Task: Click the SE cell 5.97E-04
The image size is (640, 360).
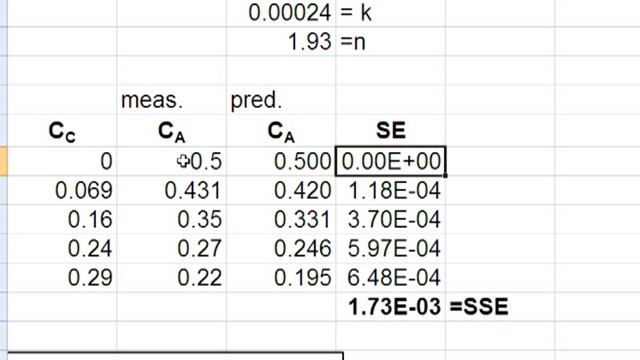Action: coord(390,249)
